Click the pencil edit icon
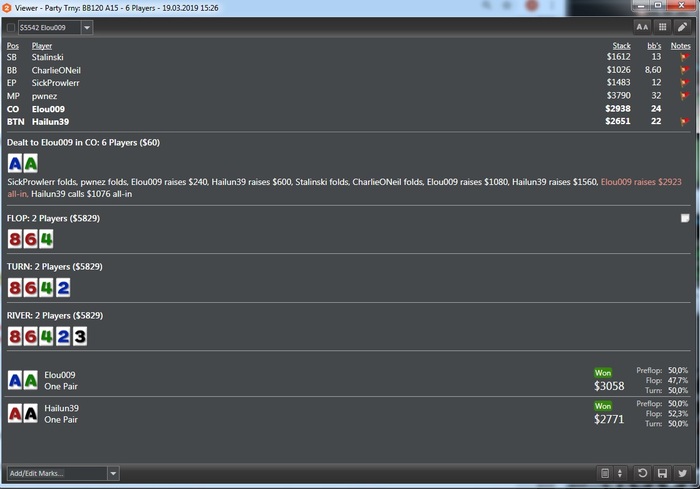The image size is (700, 489). pos(683,27)
